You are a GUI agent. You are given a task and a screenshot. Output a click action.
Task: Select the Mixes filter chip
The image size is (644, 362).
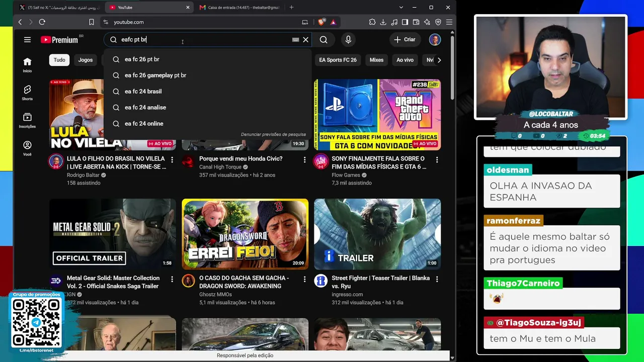pos(376,60)
